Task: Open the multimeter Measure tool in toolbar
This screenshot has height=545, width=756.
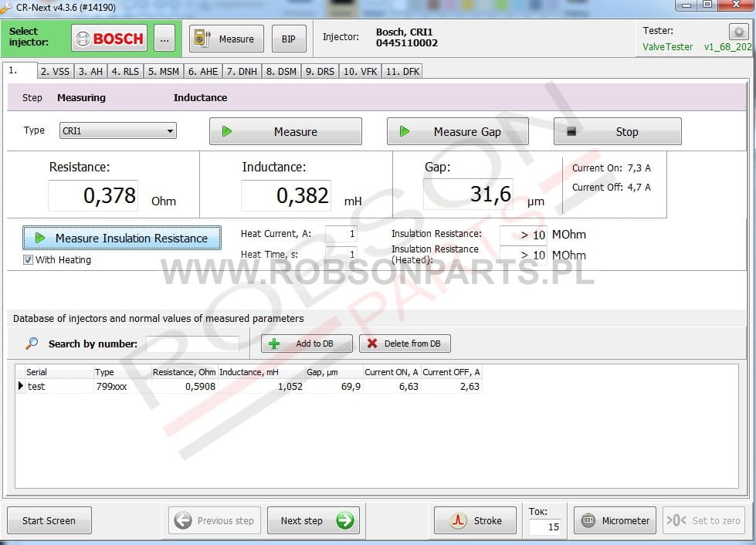Action: [x=226, y=39]
